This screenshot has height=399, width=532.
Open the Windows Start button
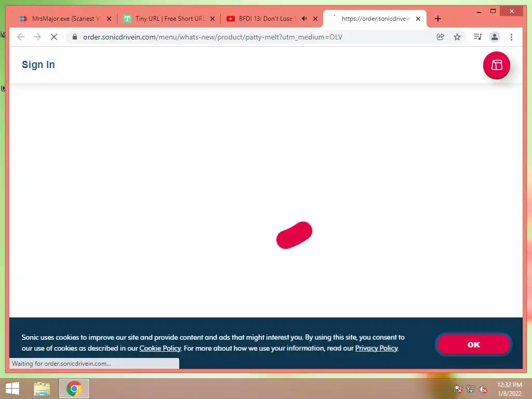12,389
